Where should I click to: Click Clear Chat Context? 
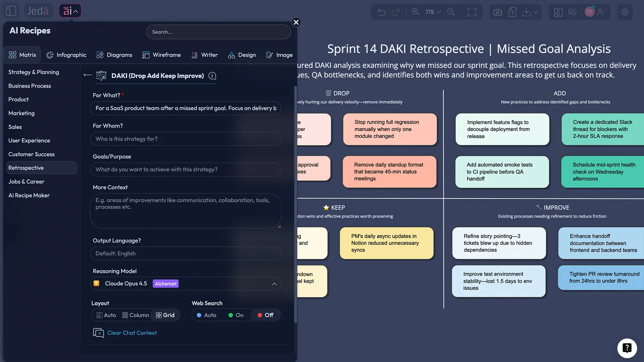click(x=132, y=333)
